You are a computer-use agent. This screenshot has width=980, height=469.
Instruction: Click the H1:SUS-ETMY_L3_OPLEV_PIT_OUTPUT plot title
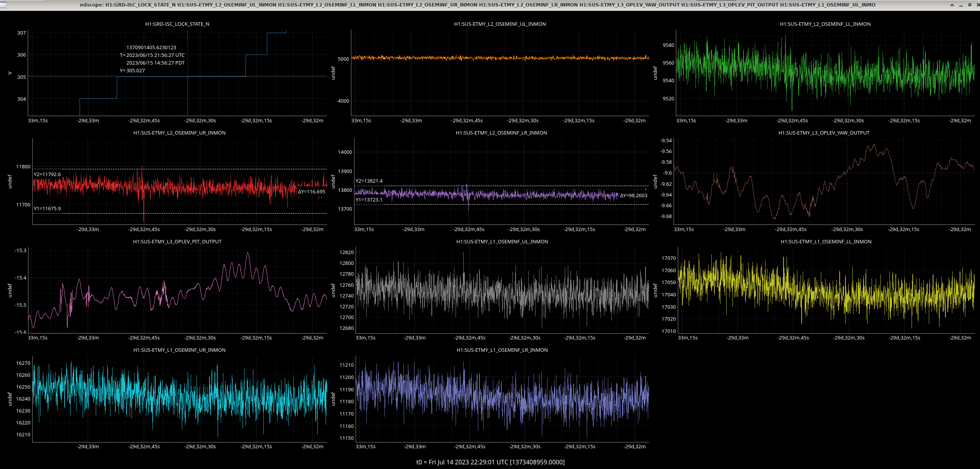177,241
